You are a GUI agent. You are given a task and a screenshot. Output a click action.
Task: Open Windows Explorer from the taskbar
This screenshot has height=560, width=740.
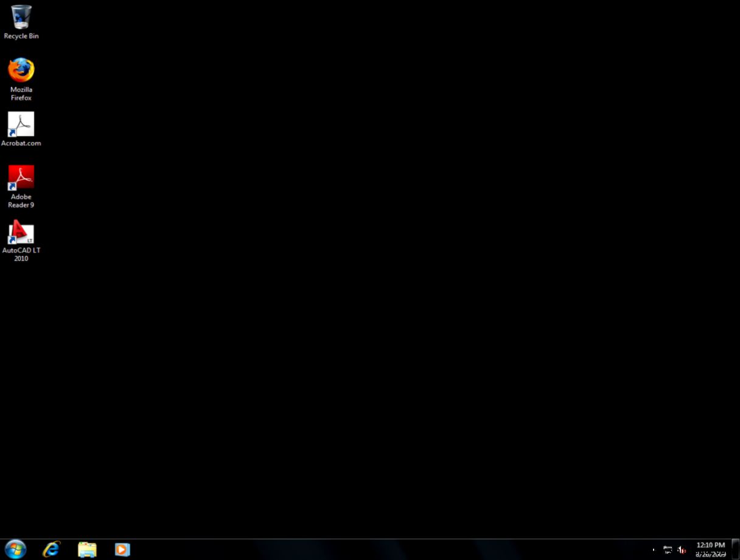86,549
